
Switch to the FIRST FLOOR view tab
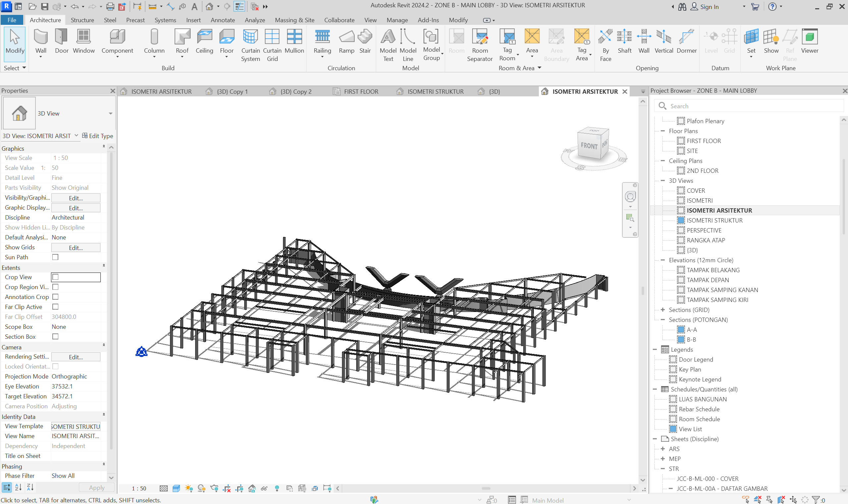(x=361, y=91)
